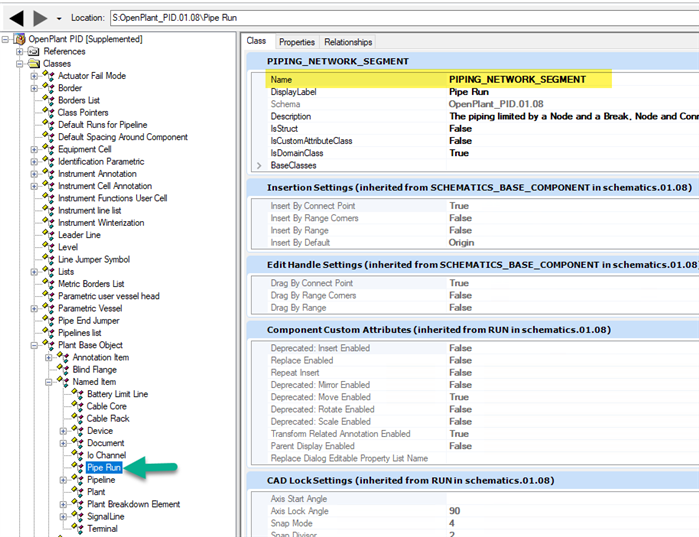Click the Metric Borders List icon
The width and height of the screenshot is (699, 537).
48,284
